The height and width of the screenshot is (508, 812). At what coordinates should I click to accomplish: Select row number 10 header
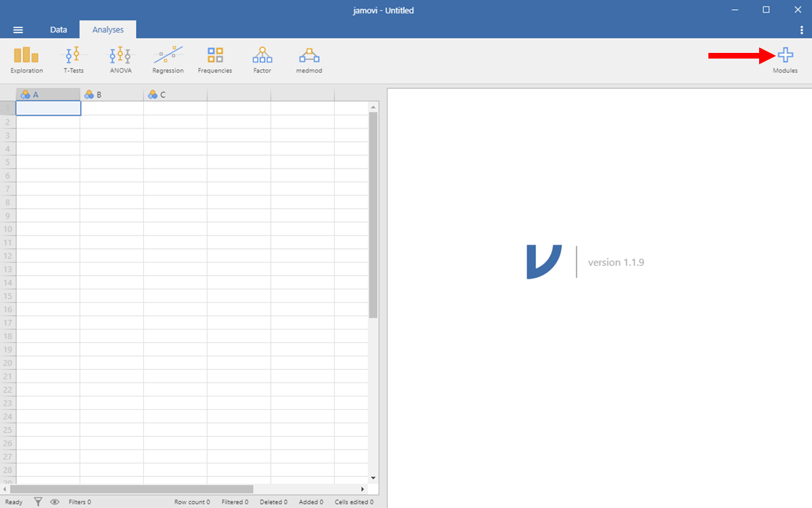coord(8,229)
